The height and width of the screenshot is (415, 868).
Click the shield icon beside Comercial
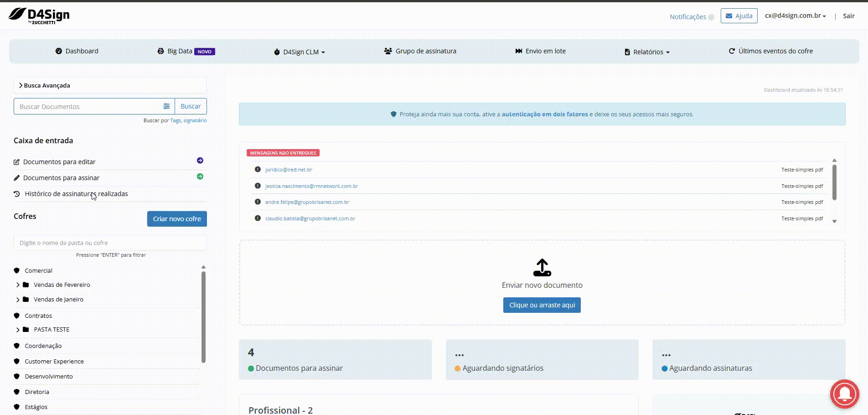tap(17, 270)
